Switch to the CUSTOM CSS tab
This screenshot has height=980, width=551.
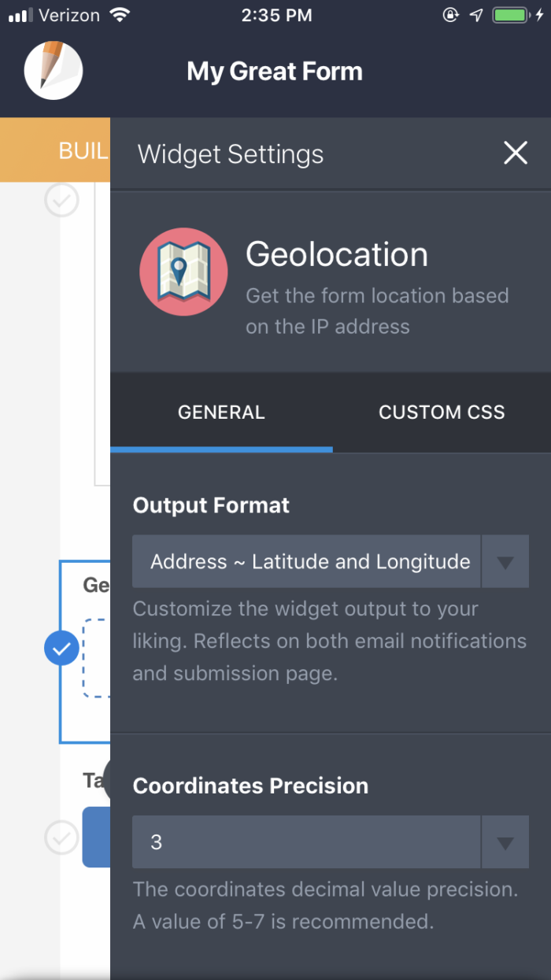click(442, 412)
